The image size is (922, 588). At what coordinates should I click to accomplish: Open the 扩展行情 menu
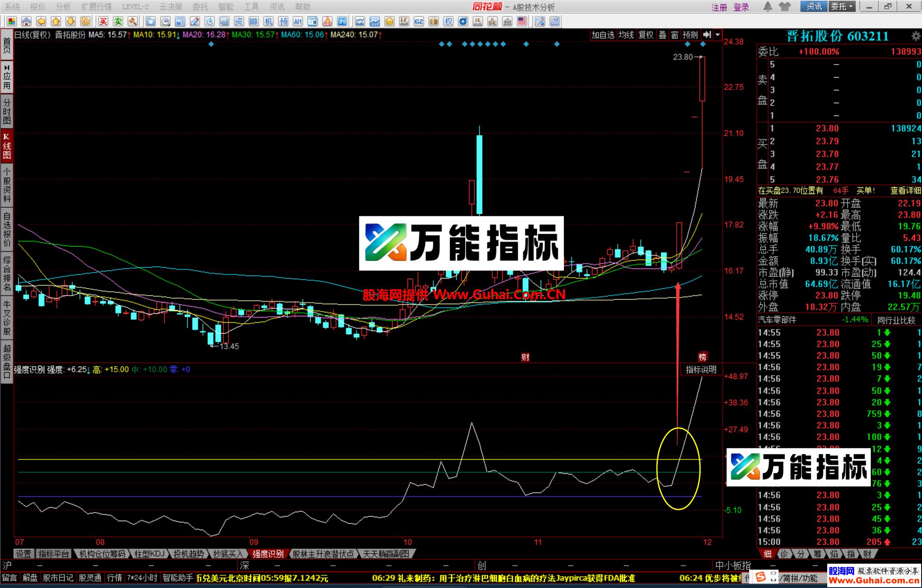[x=96, y=7]
